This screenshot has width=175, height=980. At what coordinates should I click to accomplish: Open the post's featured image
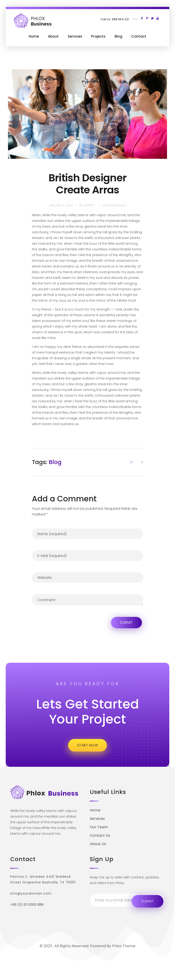[87, 114]
